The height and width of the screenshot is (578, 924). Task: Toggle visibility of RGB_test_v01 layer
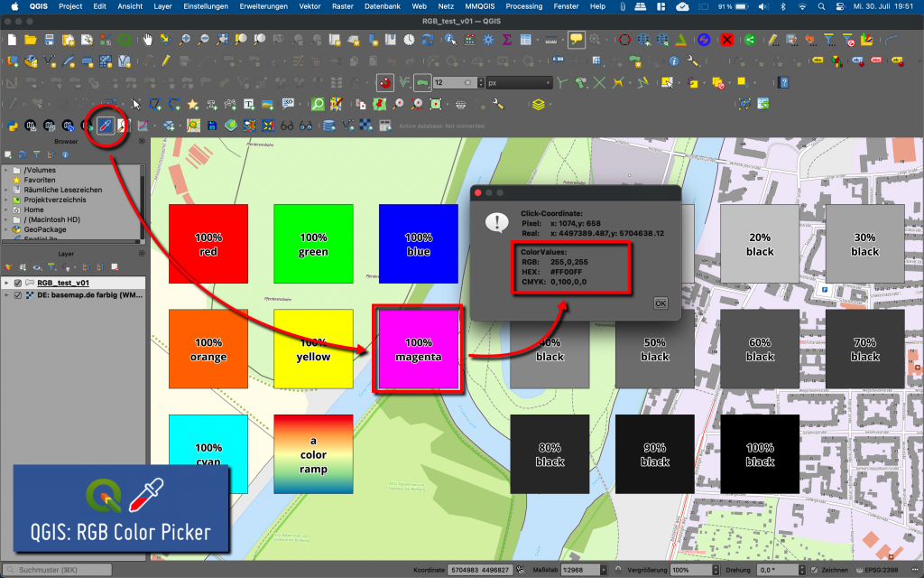pyautogui.click(x=18, y=283)
